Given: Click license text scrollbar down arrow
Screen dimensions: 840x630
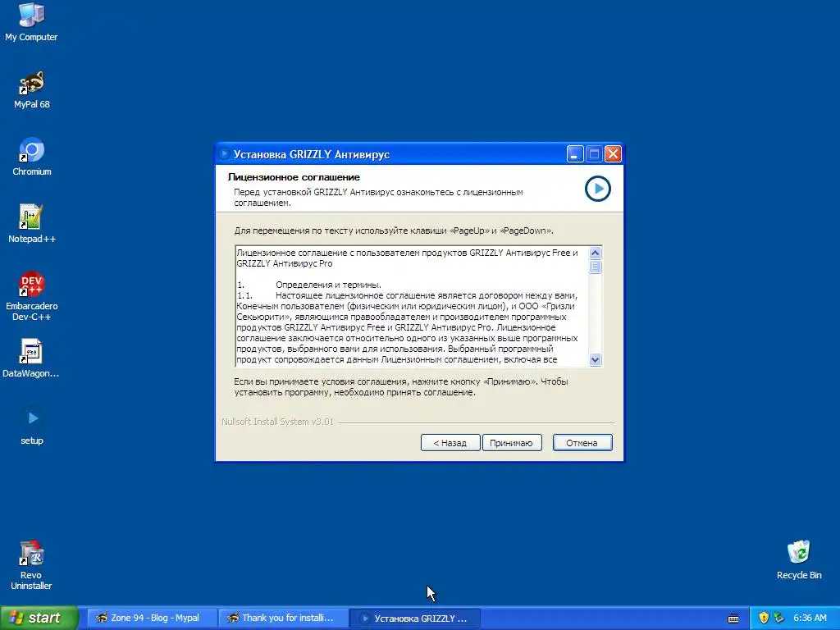Looking at the screenshot, I should tap(596, 360).
